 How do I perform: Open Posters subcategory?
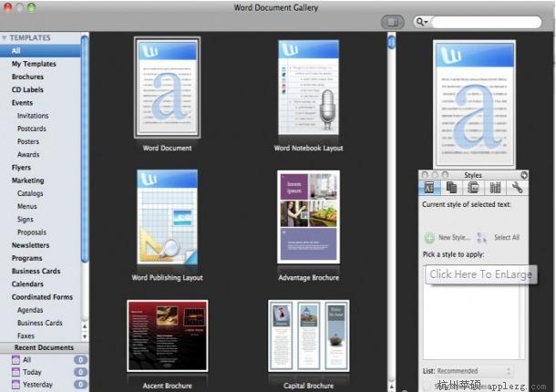(28, 141)
